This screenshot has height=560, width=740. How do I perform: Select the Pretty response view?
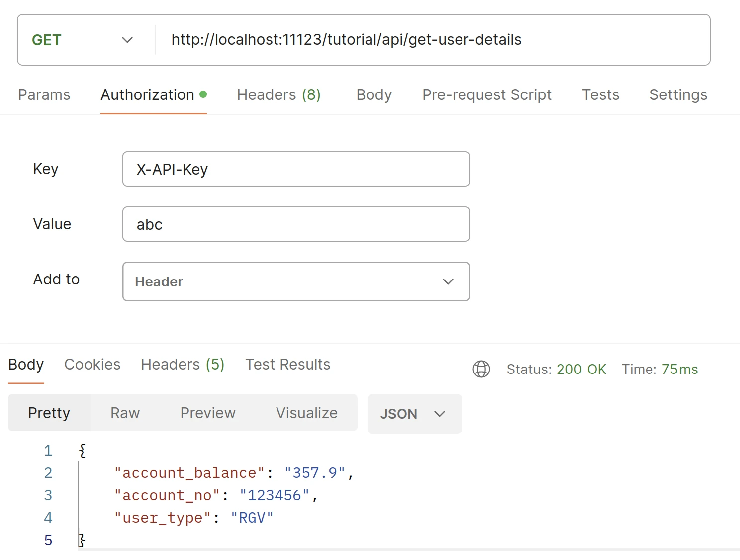click(x=49, y=413)
